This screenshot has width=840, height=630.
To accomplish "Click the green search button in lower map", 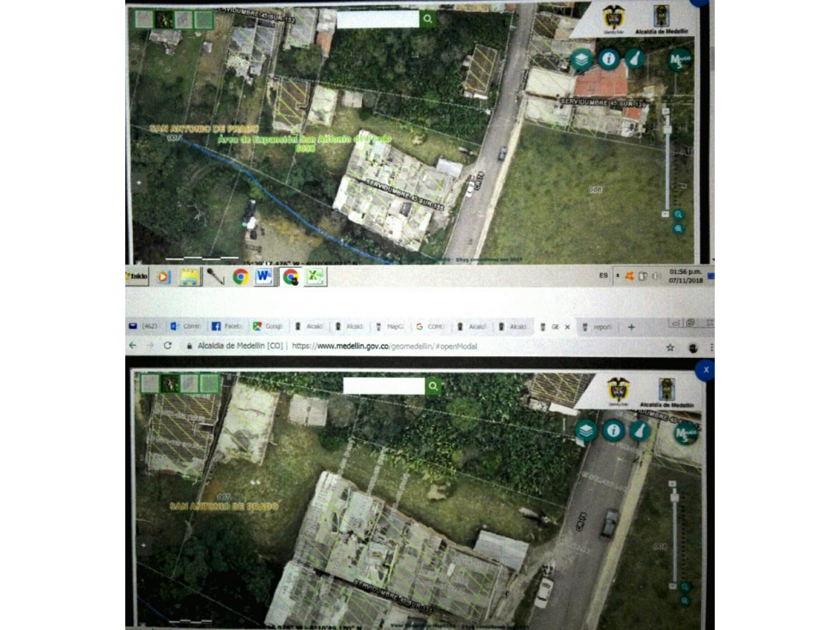I will point(432,386).
